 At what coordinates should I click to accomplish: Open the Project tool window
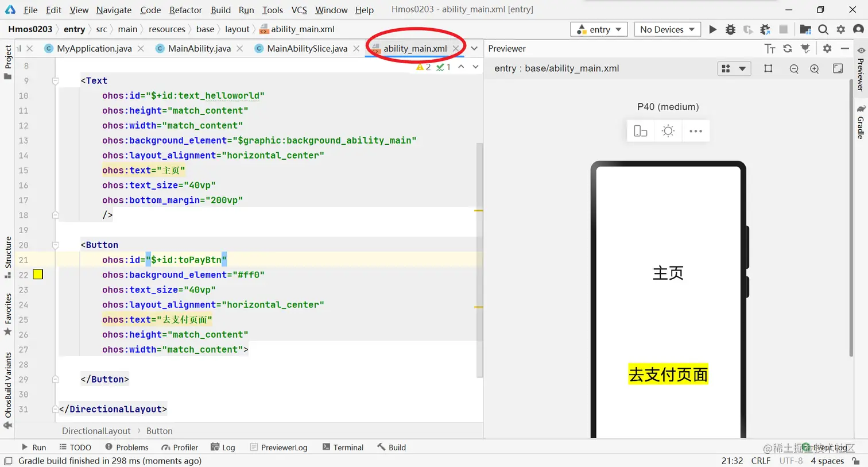tap(8, 62)
